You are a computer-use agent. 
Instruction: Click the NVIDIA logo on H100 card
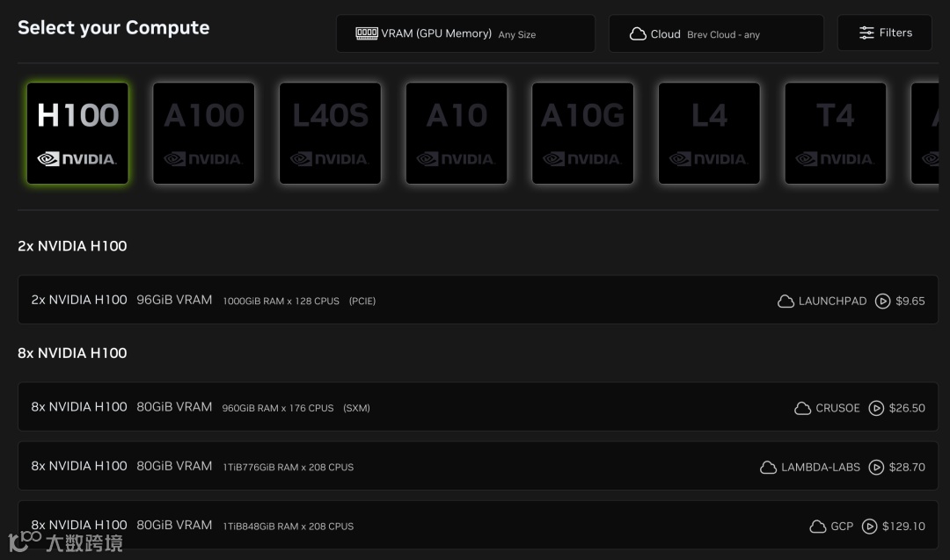tap(77, 159)
